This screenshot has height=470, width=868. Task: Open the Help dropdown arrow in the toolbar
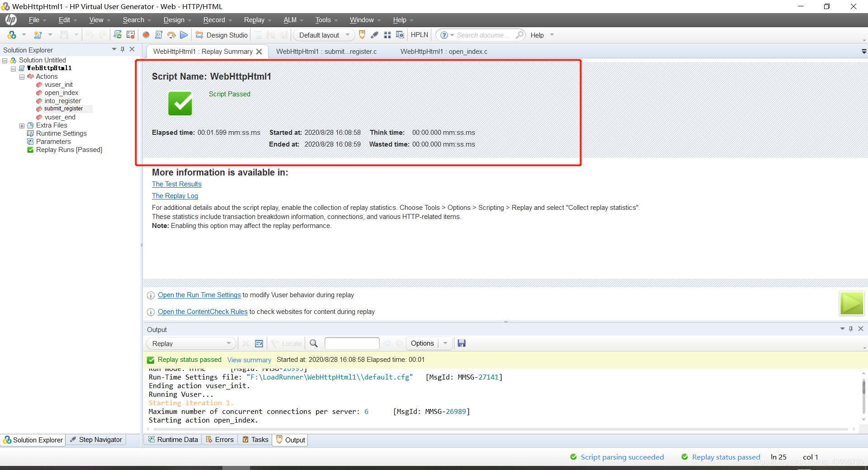pyautogui.click(x=552, y=35)
